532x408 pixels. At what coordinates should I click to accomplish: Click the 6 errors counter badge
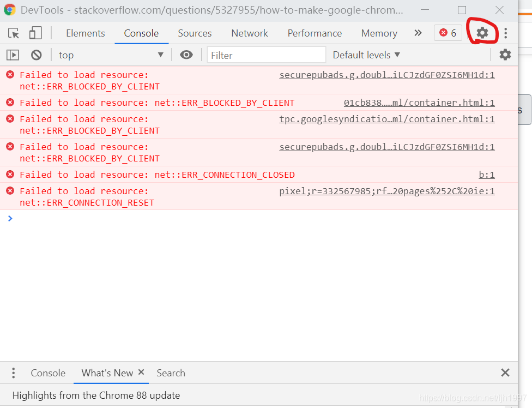[448, 33]
